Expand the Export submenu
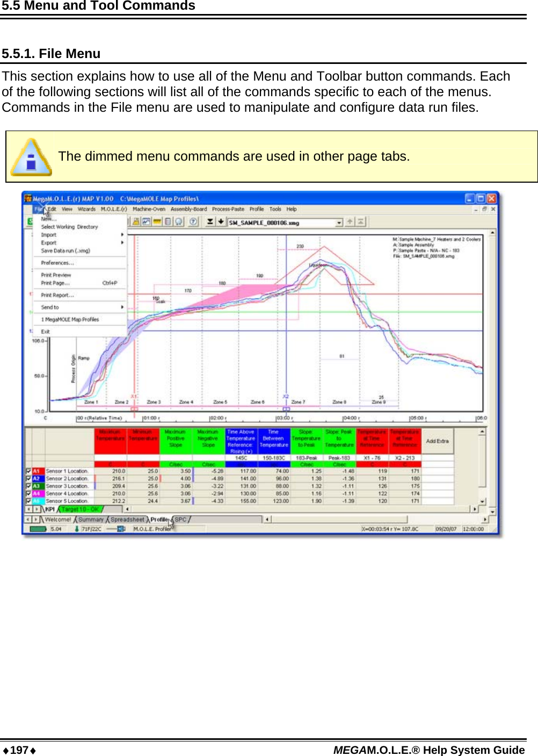 pos(81,243)
